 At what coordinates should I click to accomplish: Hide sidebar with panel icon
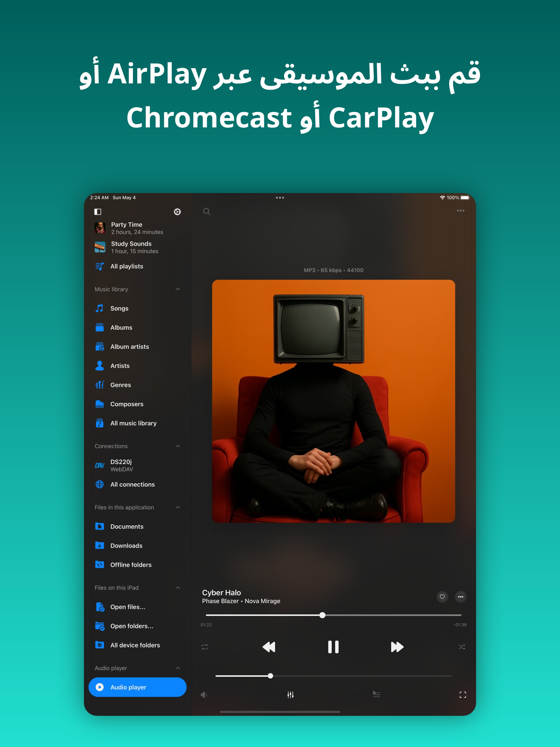98,212
